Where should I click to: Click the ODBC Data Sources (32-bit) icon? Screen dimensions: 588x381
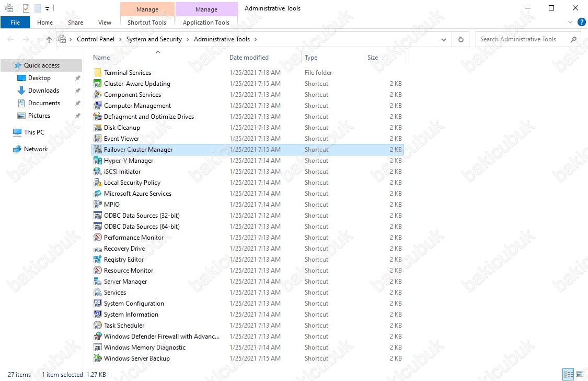(98, 216)
